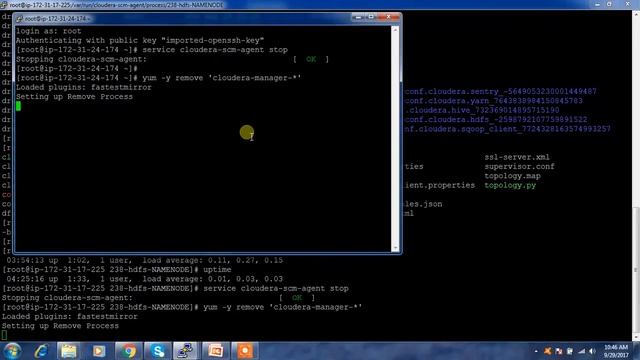The height and width of the screenshot is (360, 640).
Task: Click .cloudera.hive directory name in back window
Action: [x=482, y=110]
